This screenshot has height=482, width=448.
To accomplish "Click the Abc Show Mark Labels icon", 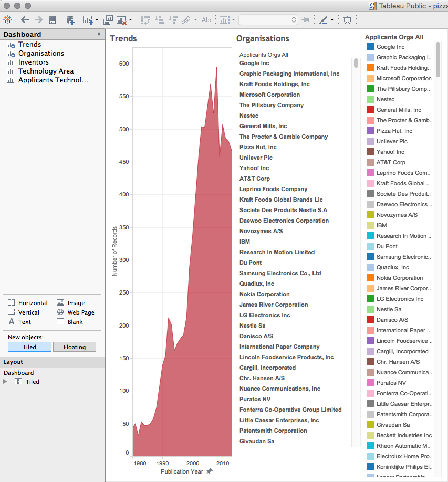I will pyautogui.click(x=207, y=20).
